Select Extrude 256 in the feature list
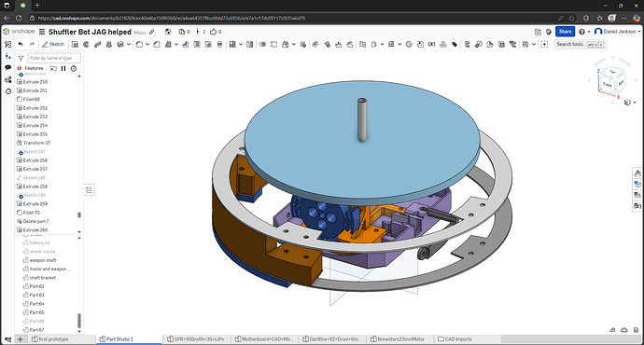Image resolution: width=644 pixels, height=345 pixels. tap(35, 160)
